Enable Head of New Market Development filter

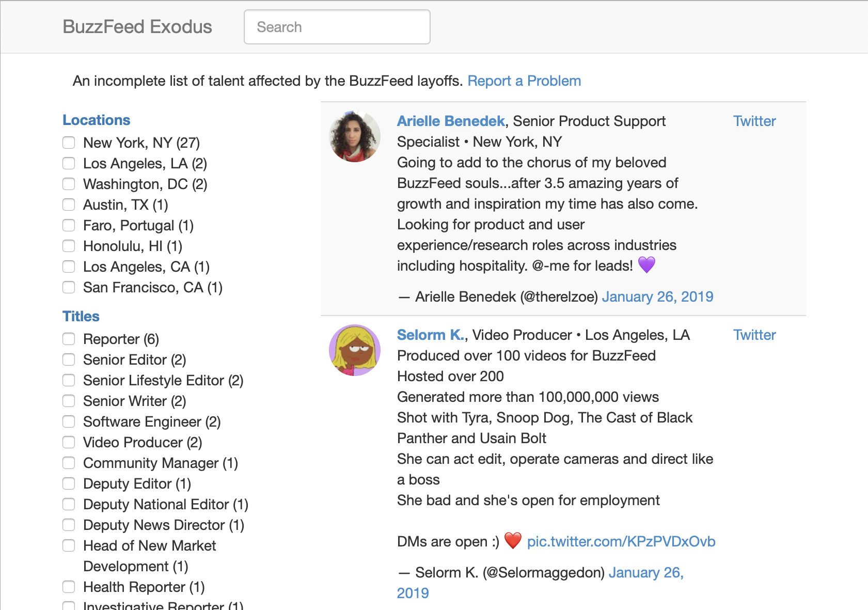69,545
